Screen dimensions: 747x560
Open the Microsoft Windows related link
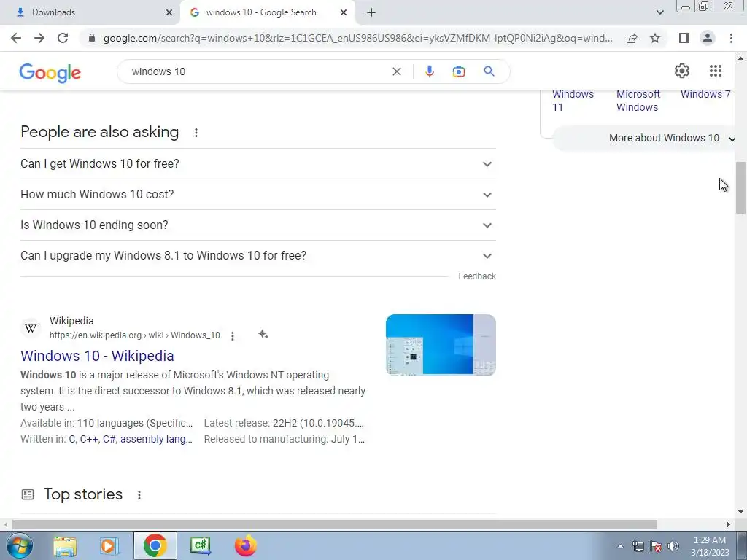(x=638, y=101)
